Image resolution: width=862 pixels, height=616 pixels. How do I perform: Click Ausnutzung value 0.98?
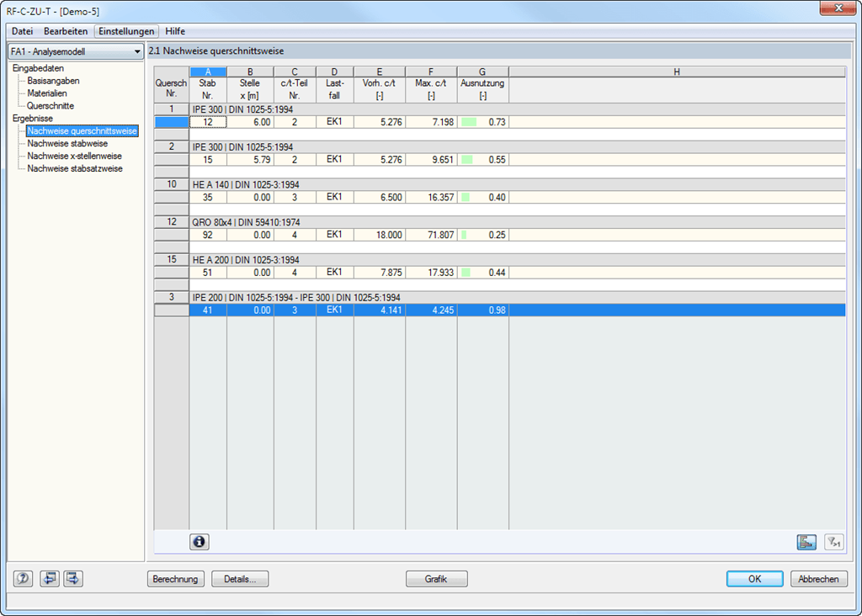coord(482,311)
